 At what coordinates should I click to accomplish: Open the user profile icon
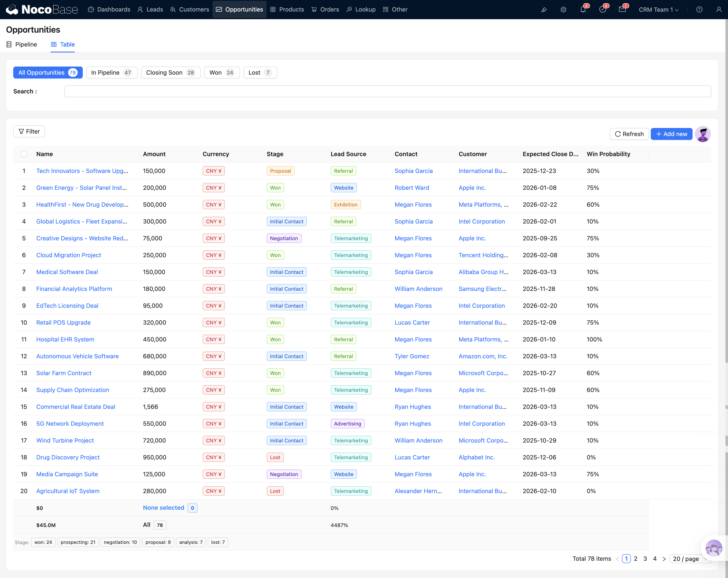click(x=719, y=9)
